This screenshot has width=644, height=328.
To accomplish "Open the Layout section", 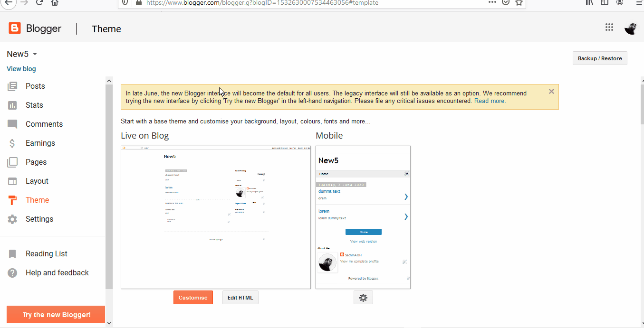I will point(37,181).
